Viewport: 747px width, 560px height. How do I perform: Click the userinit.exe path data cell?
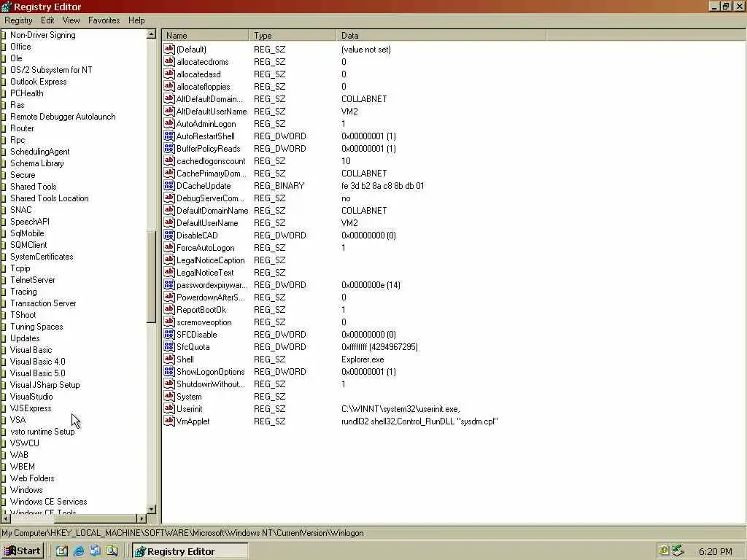click(x=400, y=409)
